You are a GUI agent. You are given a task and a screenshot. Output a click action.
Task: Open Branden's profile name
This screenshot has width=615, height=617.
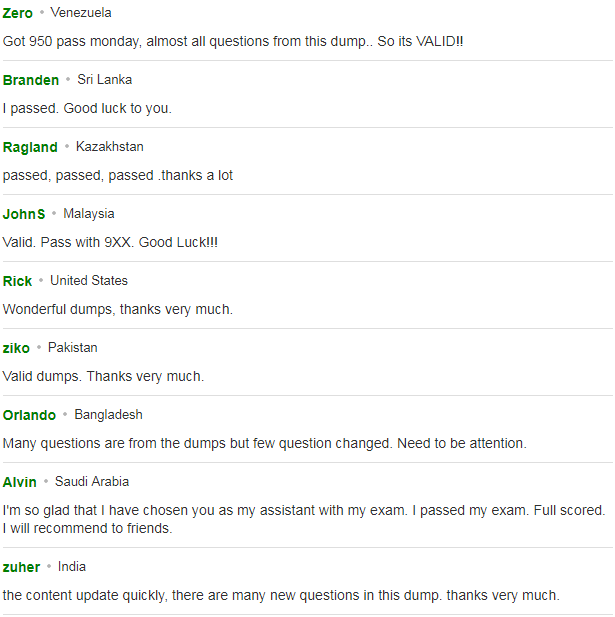(x=31, y=80)
